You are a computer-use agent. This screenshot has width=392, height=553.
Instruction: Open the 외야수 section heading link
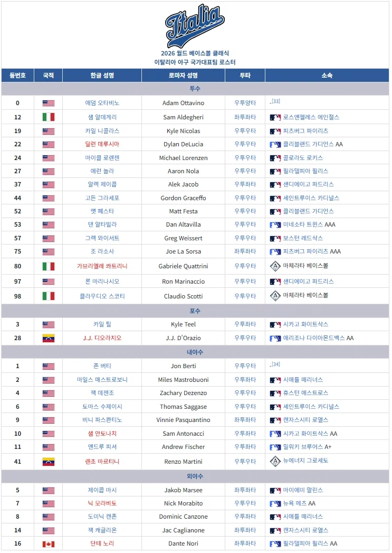(x=195, y=476)
